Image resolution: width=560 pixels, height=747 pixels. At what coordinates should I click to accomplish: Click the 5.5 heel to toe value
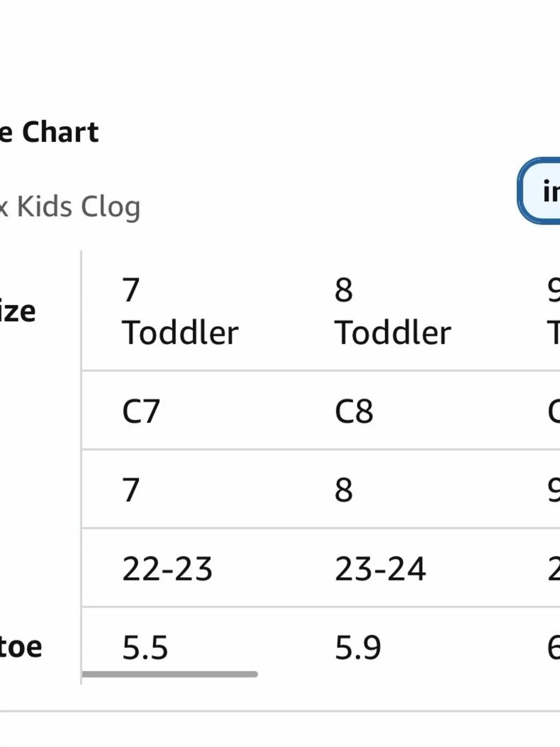coord(145,648)
